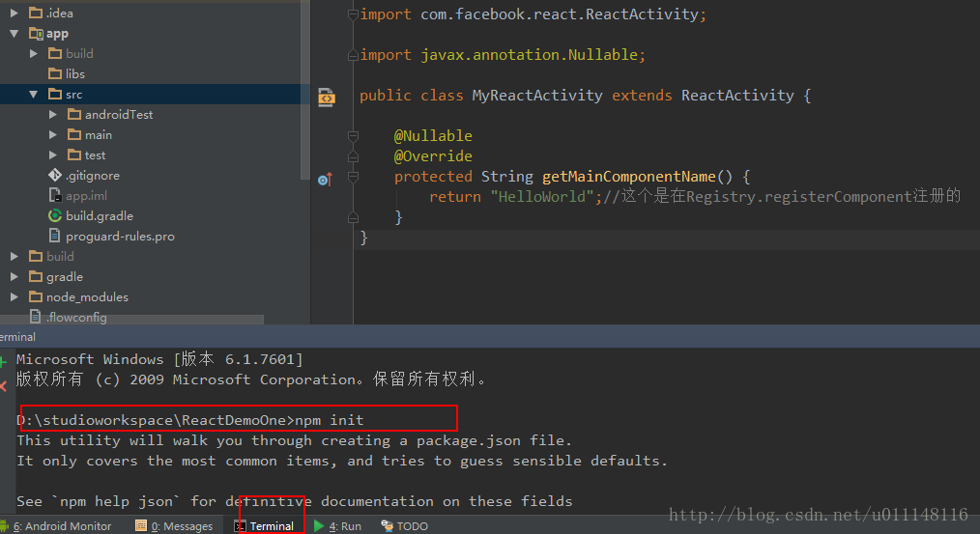The width and height of the screenshot is (980, 534).
Task: Expand the root build folder arrow
Action: coord(14,257)
